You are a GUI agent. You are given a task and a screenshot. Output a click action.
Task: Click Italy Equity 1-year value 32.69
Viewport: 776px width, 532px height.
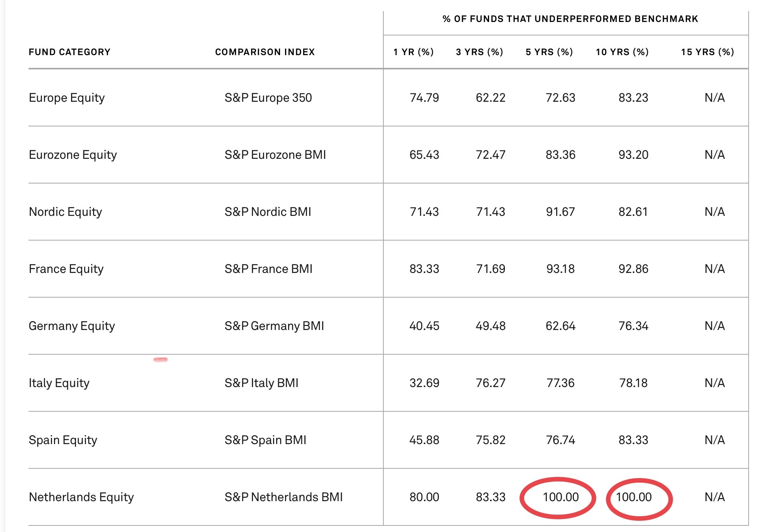(424, 383)
